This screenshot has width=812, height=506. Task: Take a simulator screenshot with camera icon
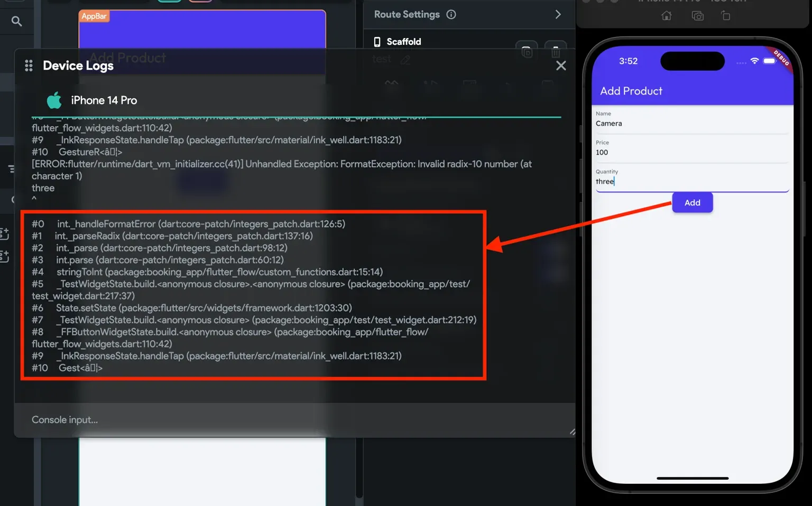point(698,16)
